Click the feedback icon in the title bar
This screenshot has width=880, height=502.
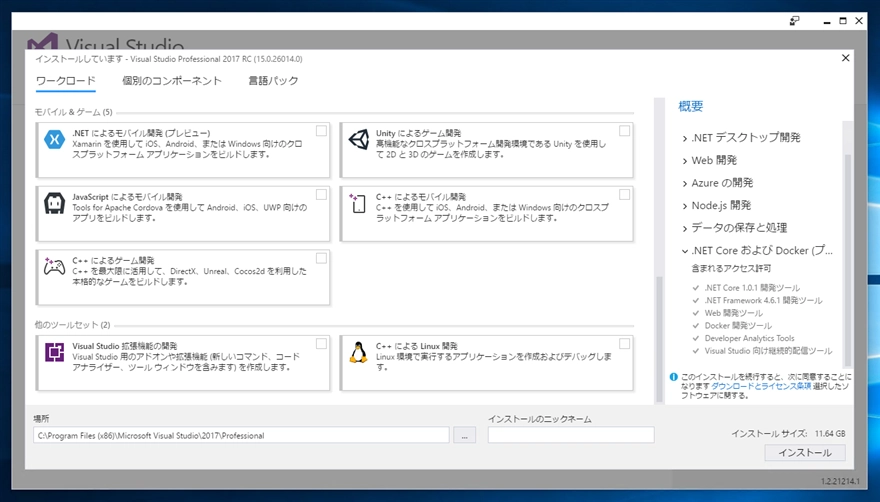coord(794,21)
